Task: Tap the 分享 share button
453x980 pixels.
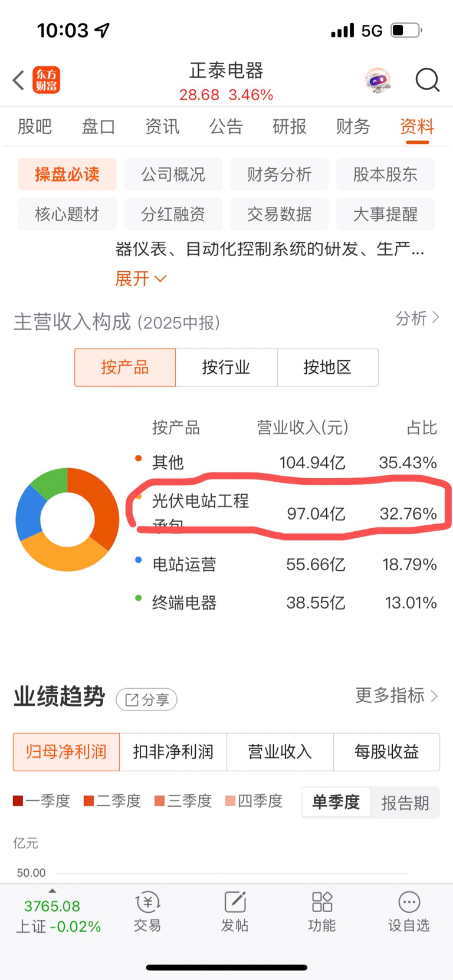Action: pyautogui.click(x=147, y=700)
